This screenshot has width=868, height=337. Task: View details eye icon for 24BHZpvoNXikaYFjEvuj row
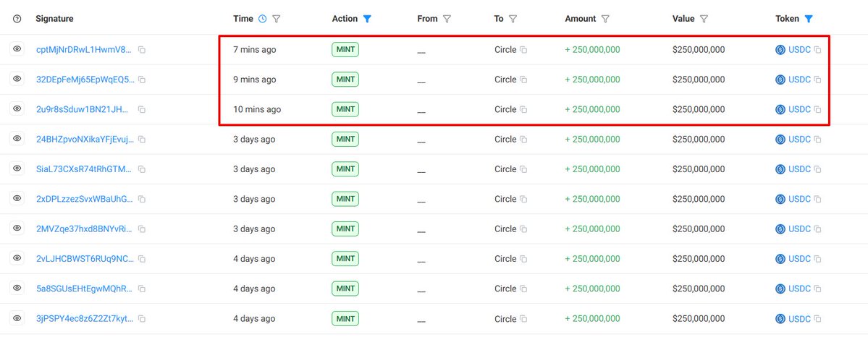coord(17,138)
